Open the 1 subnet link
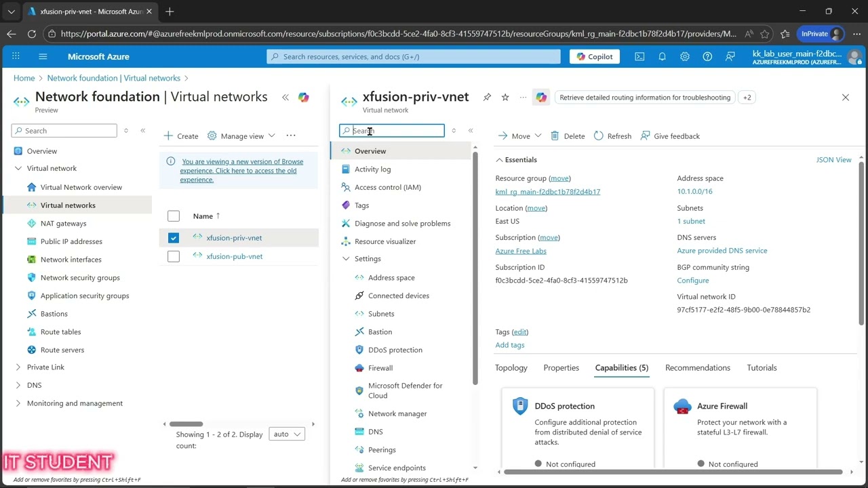 tap(691, 221)
